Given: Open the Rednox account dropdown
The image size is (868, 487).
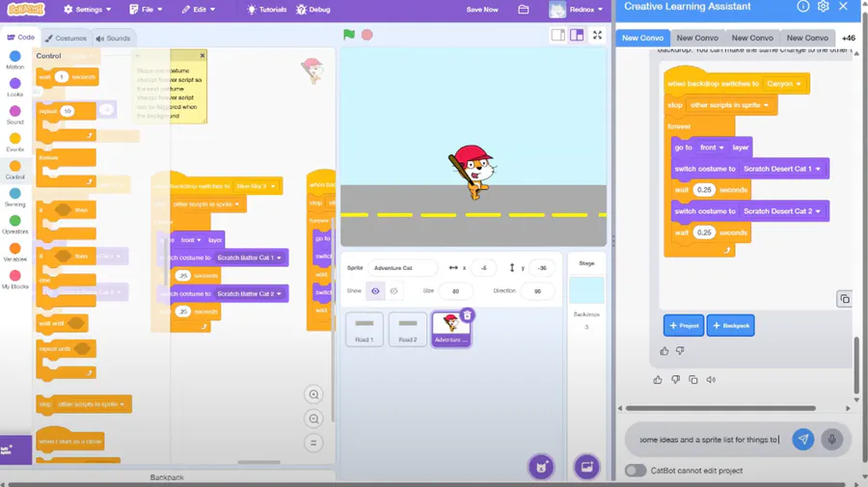Looking at the screenshot, I should click(577, 10).
